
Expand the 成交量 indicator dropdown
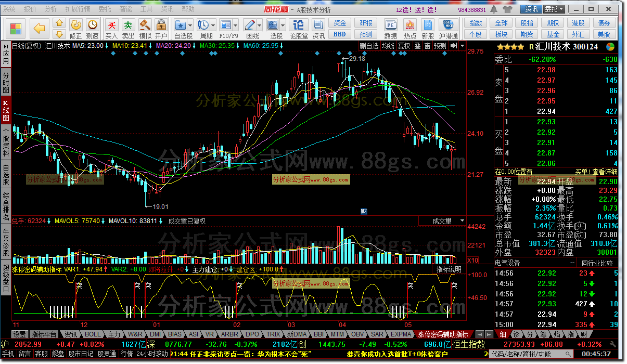pos(462,221)
